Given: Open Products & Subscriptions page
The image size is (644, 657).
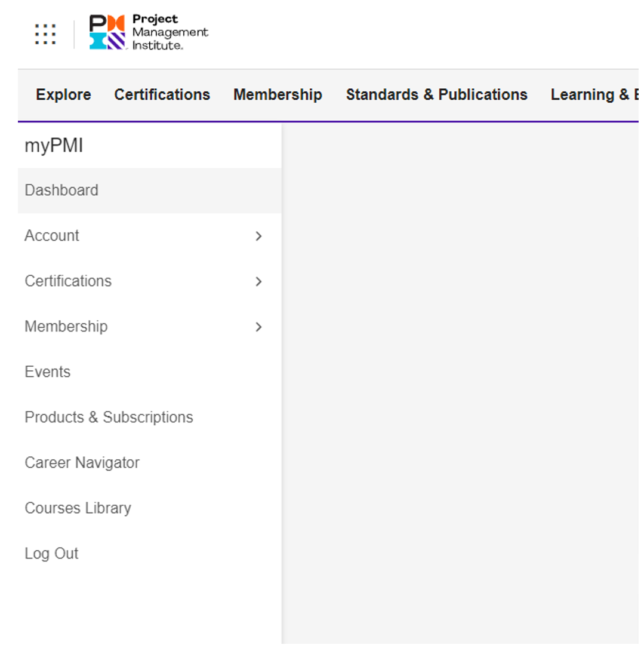Looking at the screenshot, I should [149, 417].
